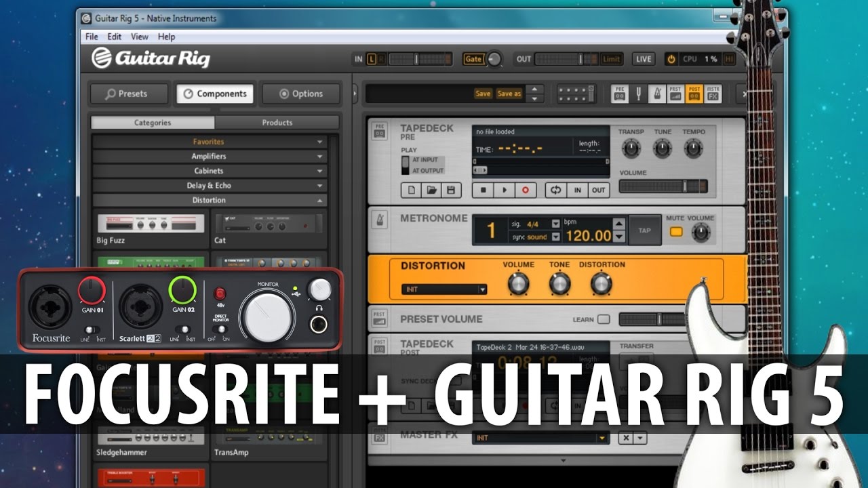Click the Guitar Rig logo

click(151, 58)
